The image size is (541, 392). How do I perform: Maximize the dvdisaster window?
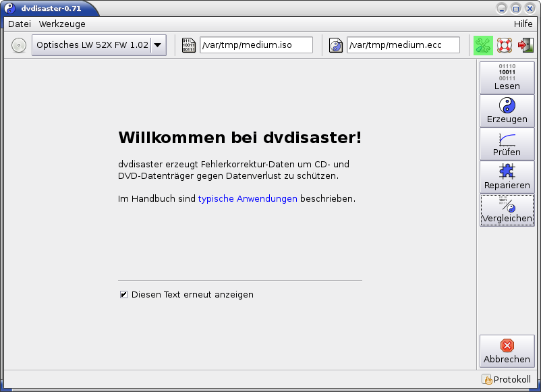(x=516, y=9)
